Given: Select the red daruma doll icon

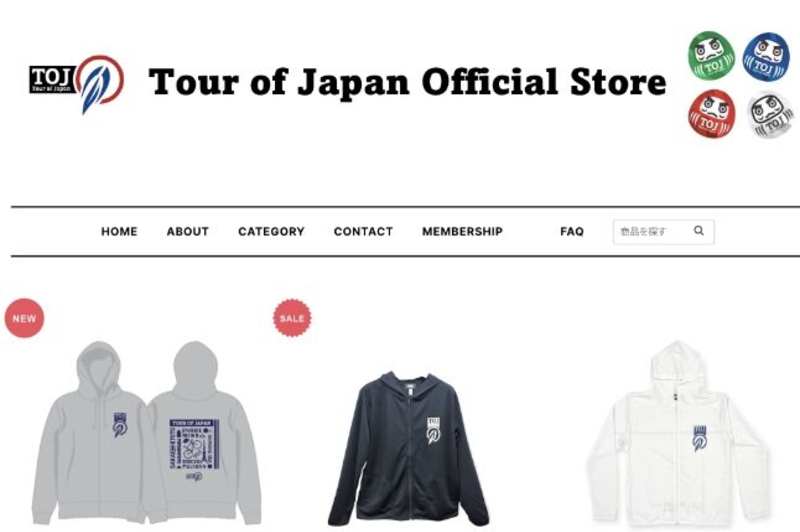Looking at the screenshot, I should point(711,114).
